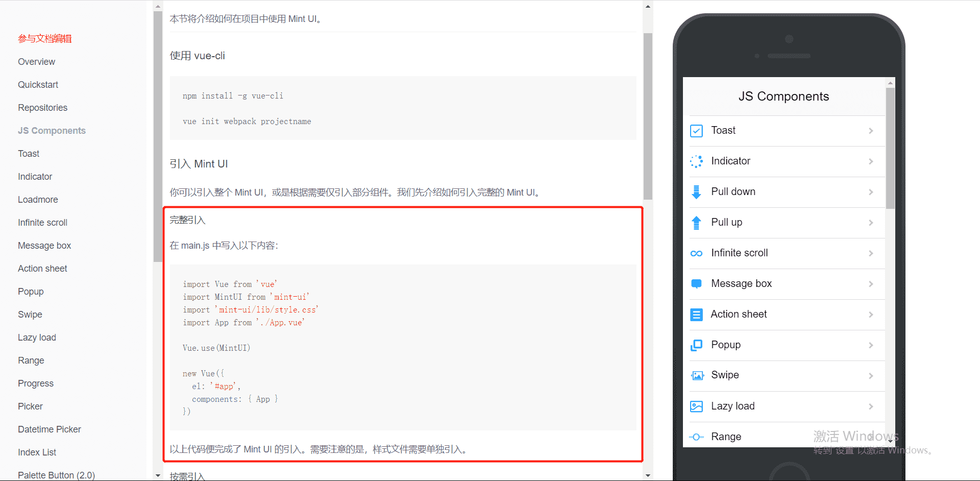Screen dimensions: 980x481
Task: Open the Message box row chevron
Action: pos(871,284)
